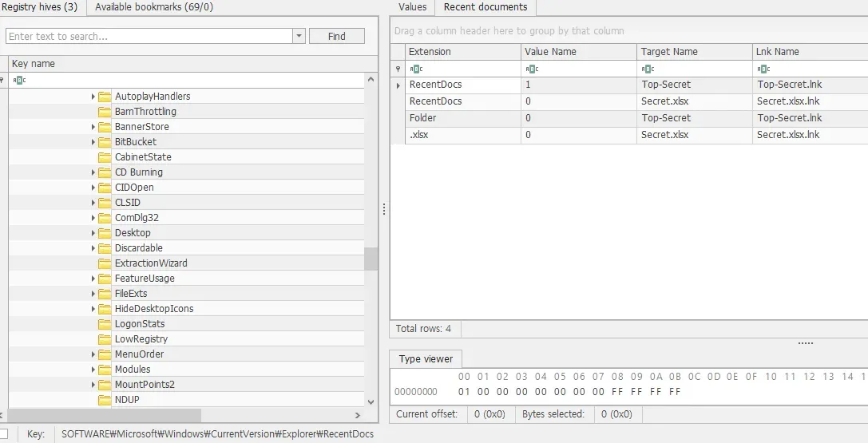Viewport: 868px width, 443px height.
Task: Click the CabinetState folder icon
Action: pos(105,157)
